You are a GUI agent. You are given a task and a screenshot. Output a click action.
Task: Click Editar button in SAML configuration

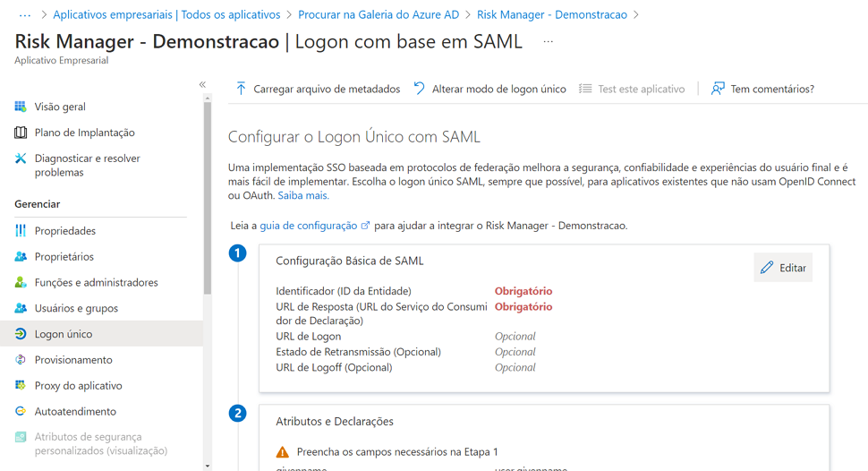(783, 268)
